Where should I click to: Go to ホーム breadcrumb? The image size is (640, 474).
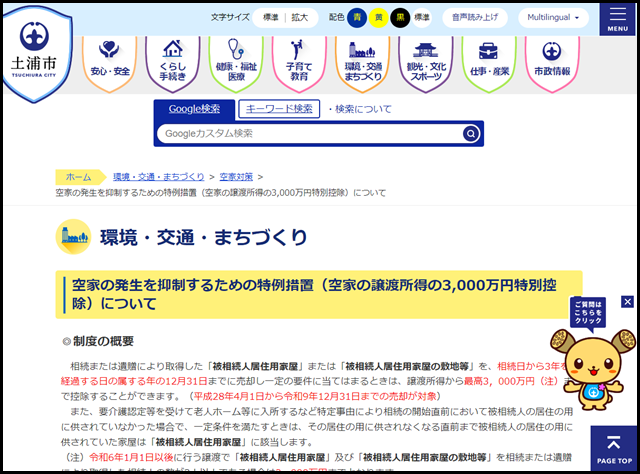pyautogui.click(x=79, y=177)
